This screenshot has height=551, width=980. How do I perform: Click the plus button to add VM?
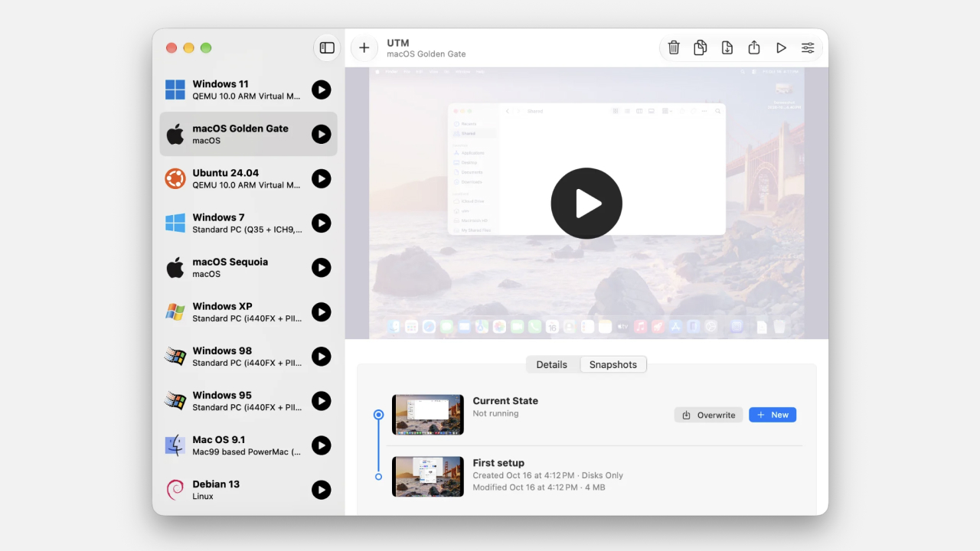click(364, 47)
